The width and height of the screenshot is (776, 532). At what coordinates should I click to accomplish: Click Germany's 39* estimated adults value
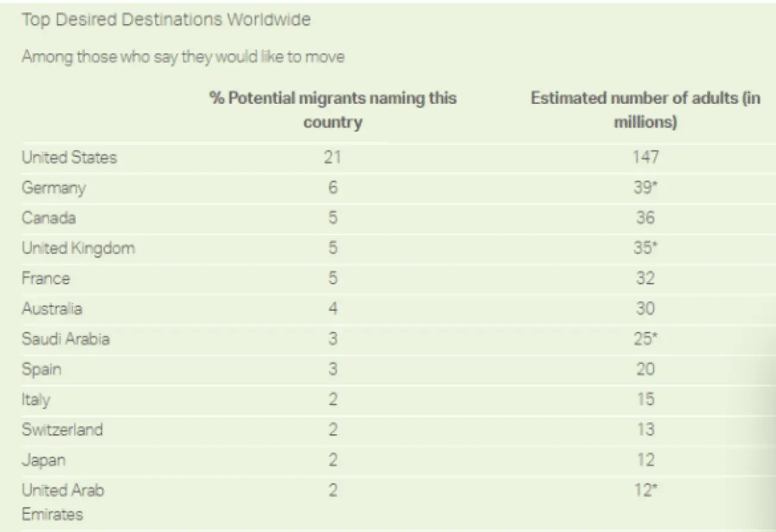(646, 187)
